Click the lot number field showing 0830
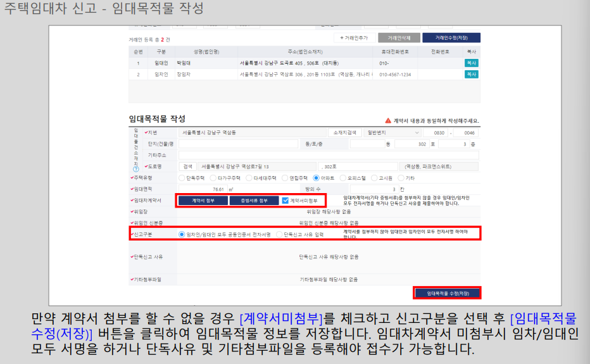Image resolution: width=590 pixels, height=364 pixels. pos(436,132)
